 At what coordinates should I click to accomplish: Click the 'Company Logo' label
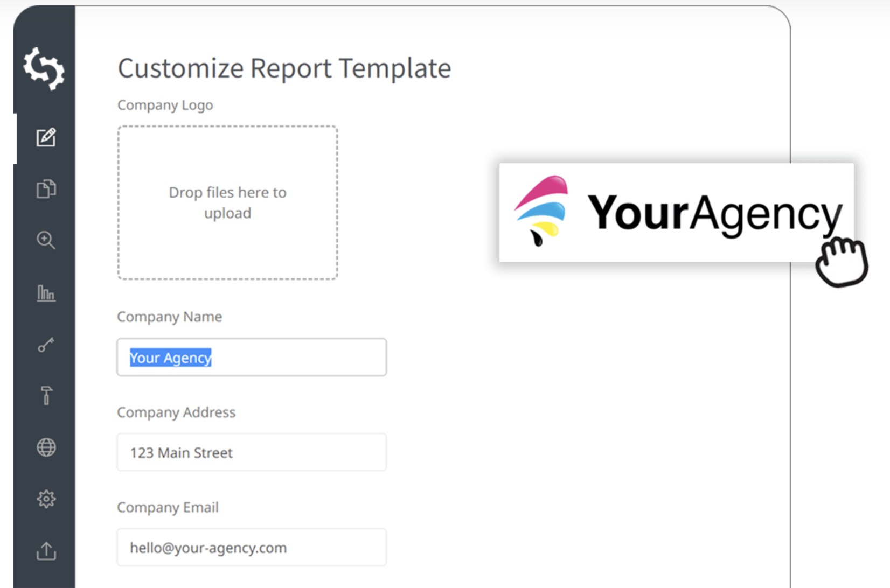point(165,105)
